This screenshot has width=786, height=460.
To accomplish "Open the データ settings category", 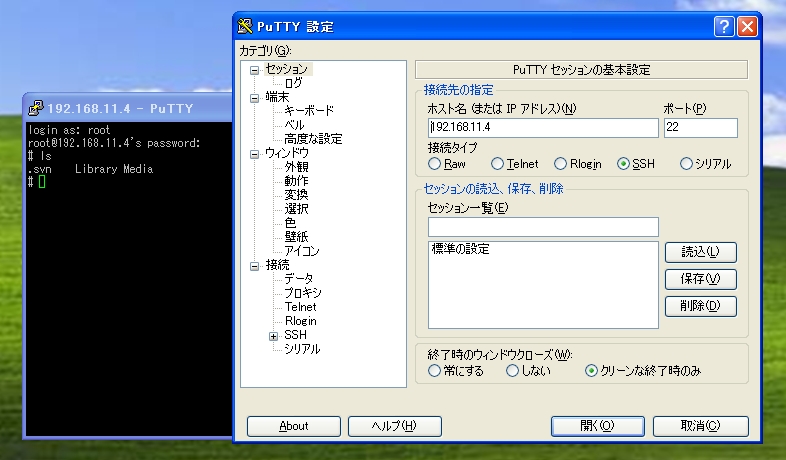I will [299, 279].
